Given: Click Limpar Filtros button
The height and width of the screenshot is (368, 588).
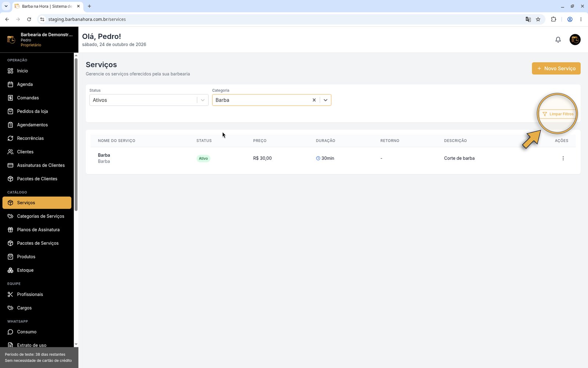Looking at the screenshot, I should coord(558,114).
